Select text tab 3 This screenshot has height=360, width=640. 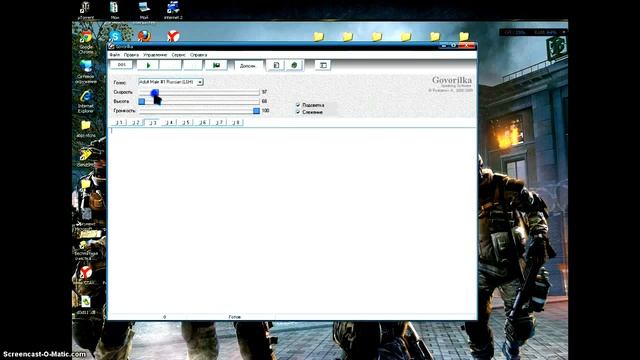click(152, 122)
